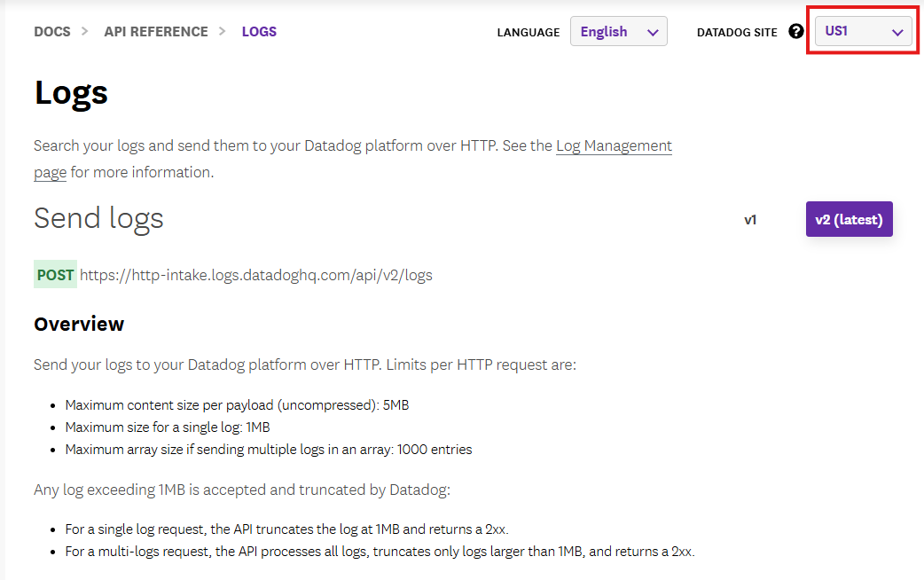The width and height of the screenshot is (924, 580).
Task: Click the LANGUAGE label text
Action: point(528,32)
